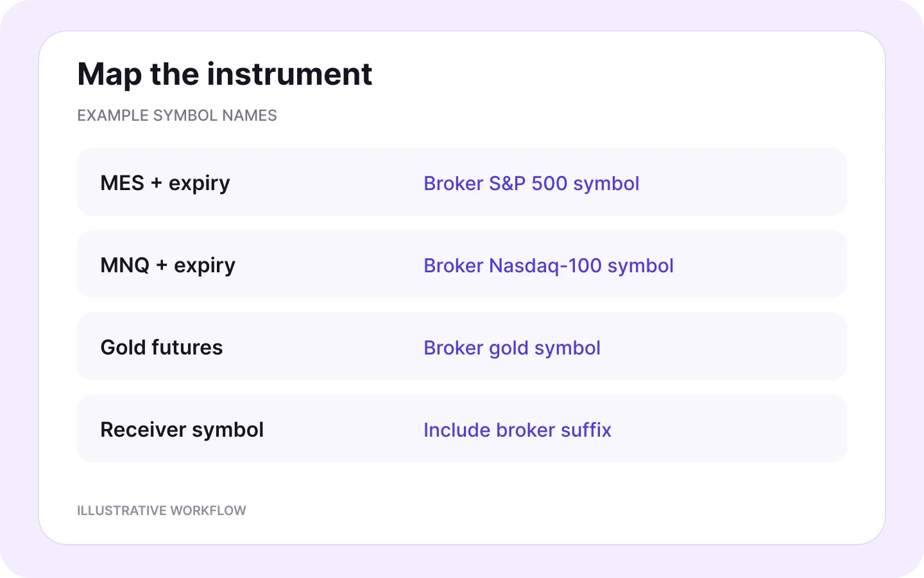Click the "ILLUSTRATIVE WORKFLOW" footer text

162,511
